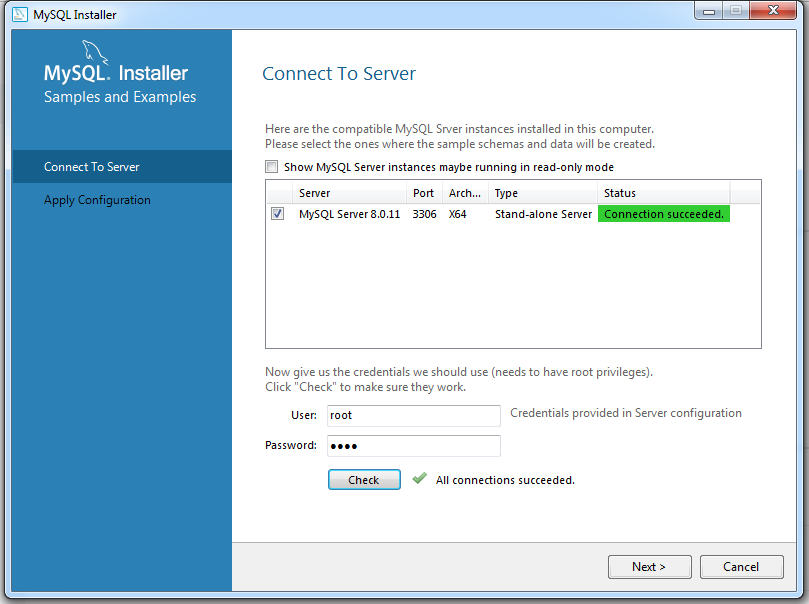Click the Samples and Examples subtitle
This screenshot has height=604, width=809.
pos(120,97)
